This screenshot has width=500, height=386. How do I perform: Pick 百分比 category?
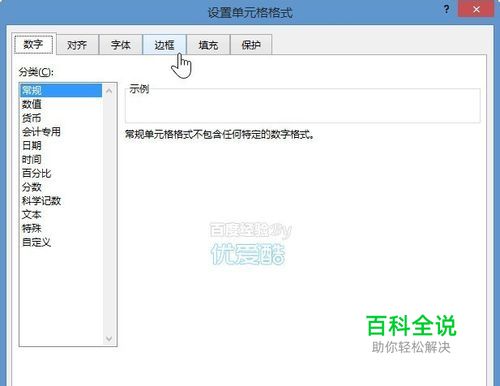pos(61,173)
